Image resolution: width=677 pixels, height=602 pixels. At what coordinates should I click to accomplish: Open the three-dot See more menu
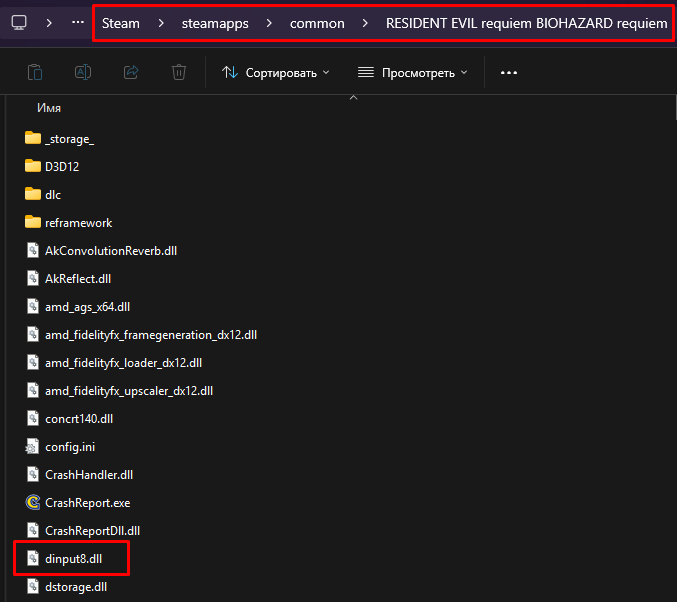(509, 72)
